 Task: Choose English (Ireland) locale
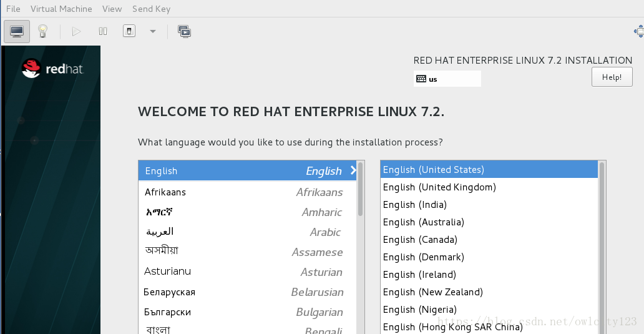[x=489, y=274]
